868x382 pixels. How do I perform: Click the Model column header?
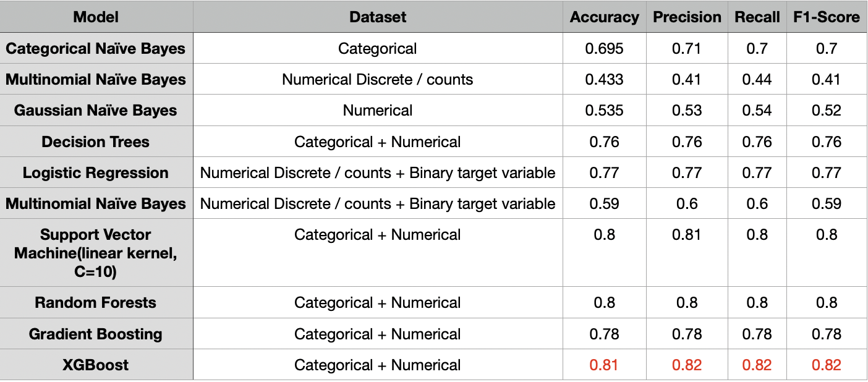click(x=96, y=17)
